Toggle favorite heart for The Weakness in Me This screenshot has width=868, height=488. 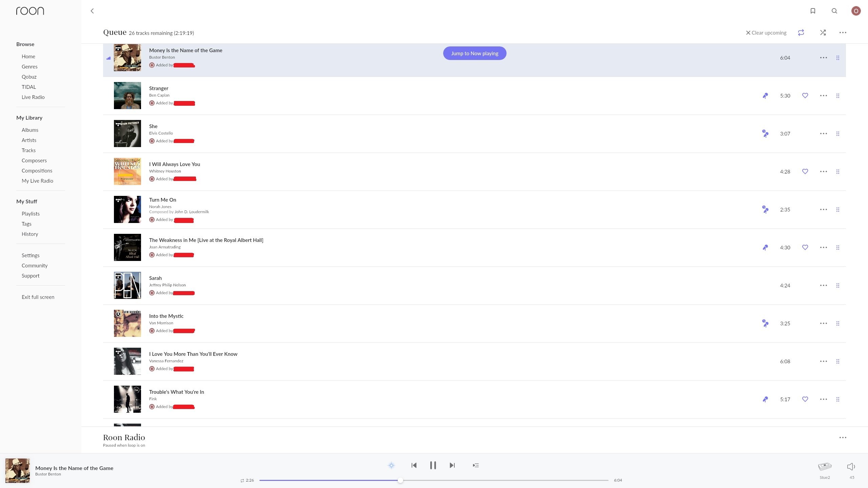(x=805, y=247)
